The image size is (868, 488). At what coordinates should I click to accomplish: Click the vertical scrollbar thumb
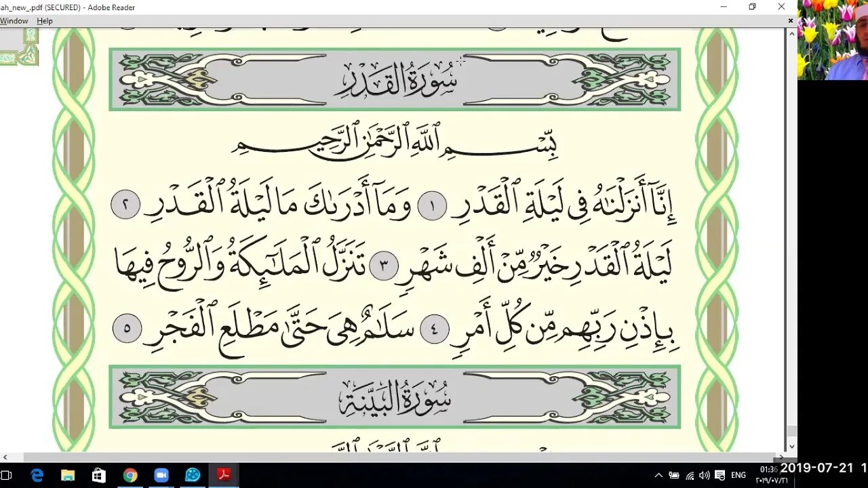791,432
